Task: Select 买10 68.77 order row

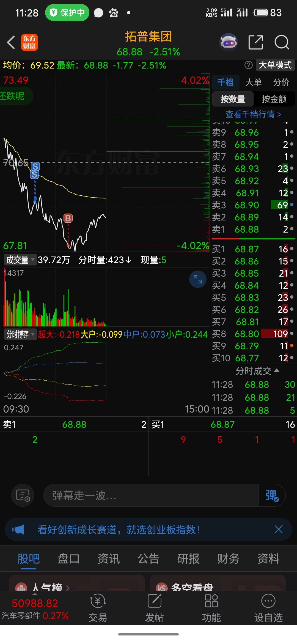Action: 253,358
